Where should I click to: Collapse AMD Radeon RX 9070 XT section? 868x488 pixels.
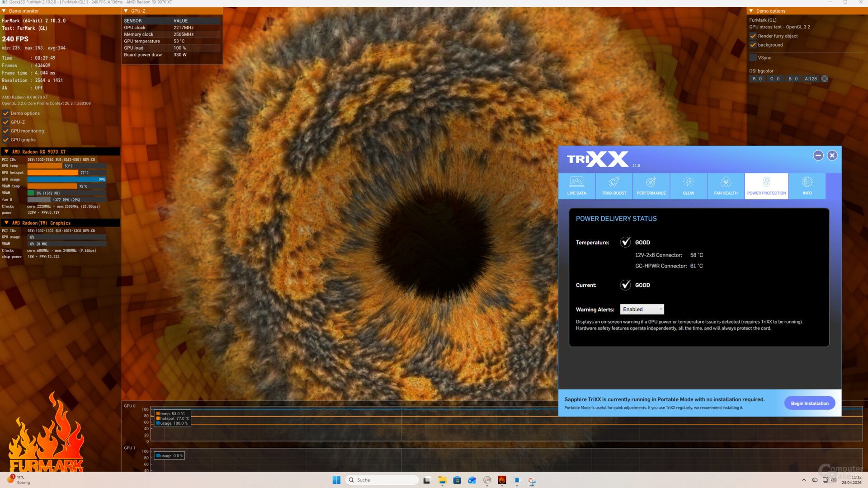(x=6, y=152)
